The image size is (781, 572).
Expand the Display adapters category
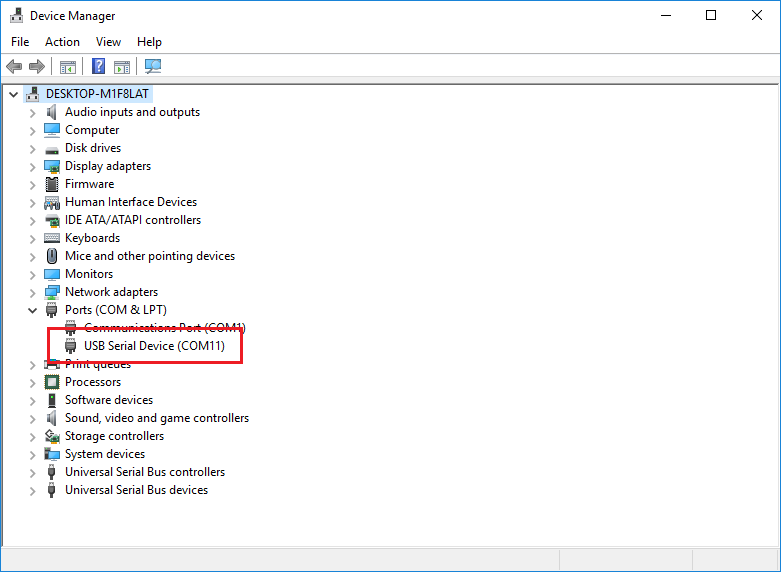click(x=32, y=166)
